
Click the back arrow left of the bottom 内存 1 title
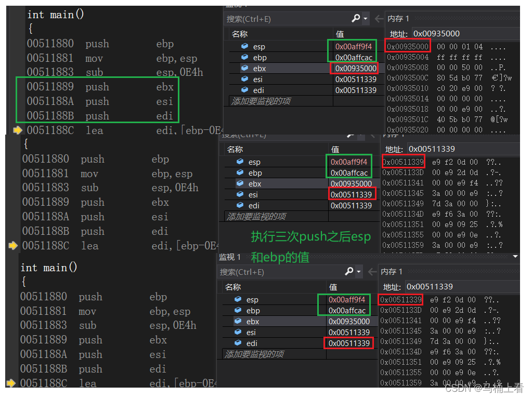(372, 272)
